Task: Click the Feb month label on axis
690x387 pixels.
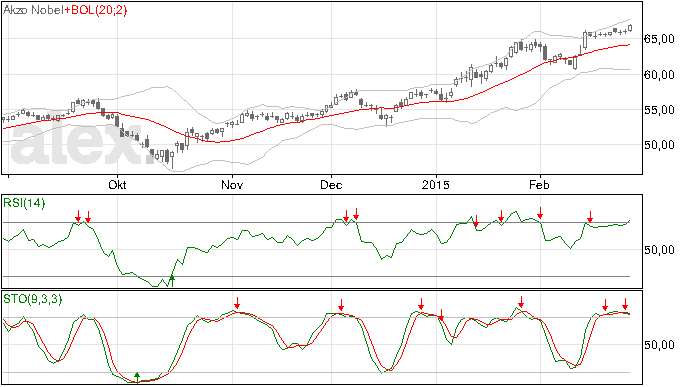Action: coord(539,184)
